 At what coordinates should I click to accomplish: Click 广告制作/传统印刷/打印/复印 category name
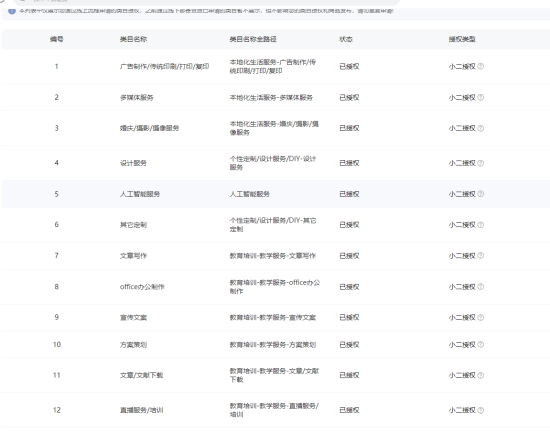pyautogui.click(x=164, y=66)
